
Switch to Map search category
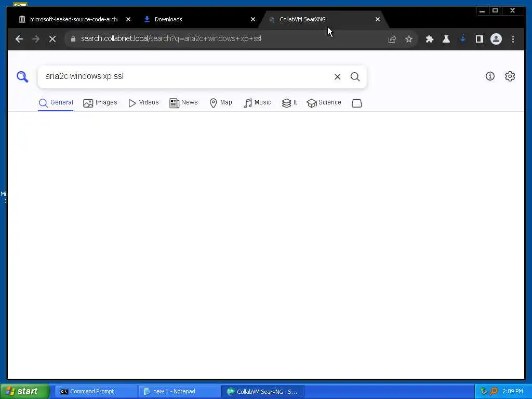220,103
